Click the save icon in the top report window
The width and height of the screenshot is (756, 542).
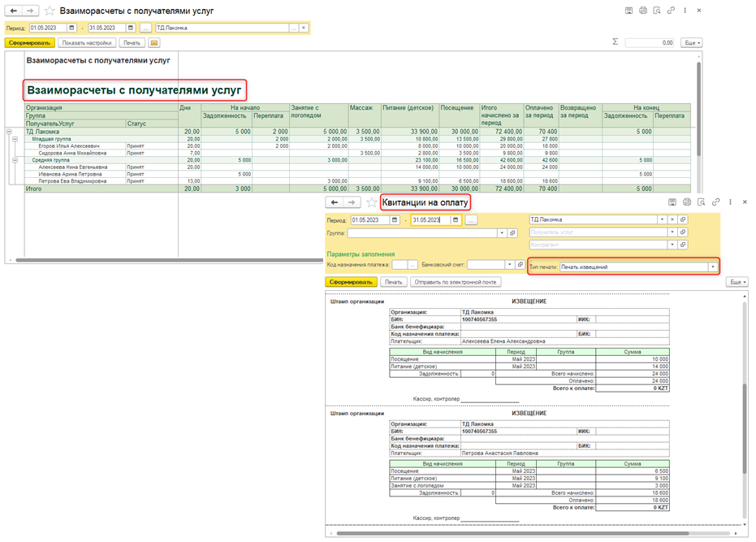point(629,11)
